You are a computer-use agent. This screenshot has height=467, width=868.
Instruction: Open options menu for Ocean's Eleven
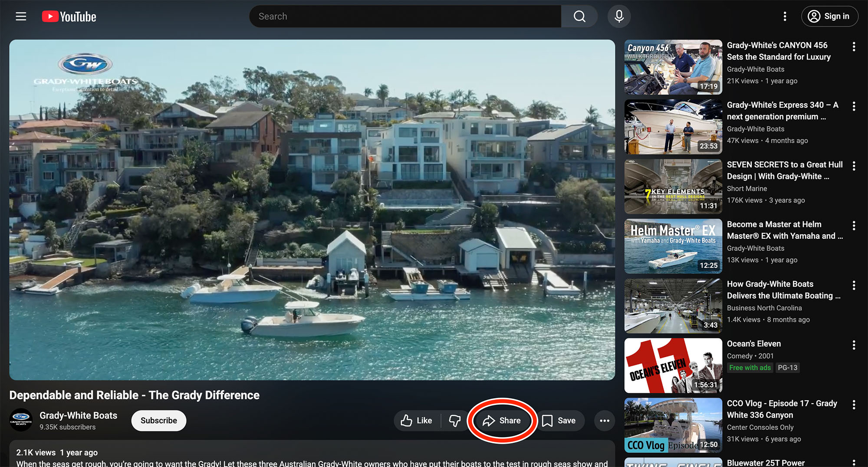[x=854, y=345]
